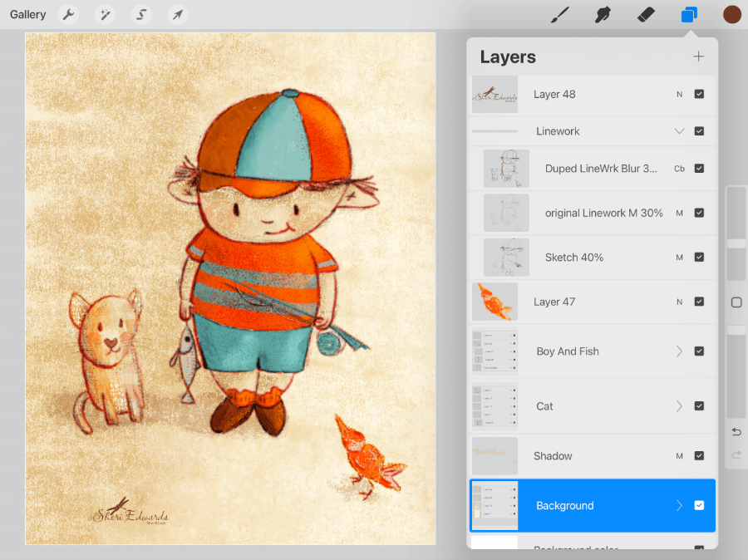
Task: Add a new layer with the plus button
Action: point(698,56)
